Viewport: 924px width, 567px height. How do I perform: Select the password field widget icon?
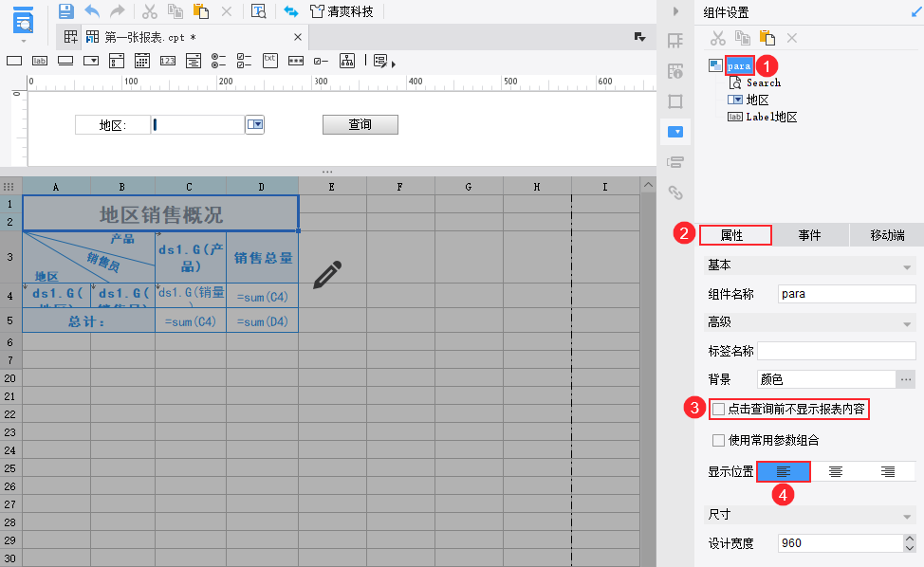pyautogui.click(x=296, y=61)
